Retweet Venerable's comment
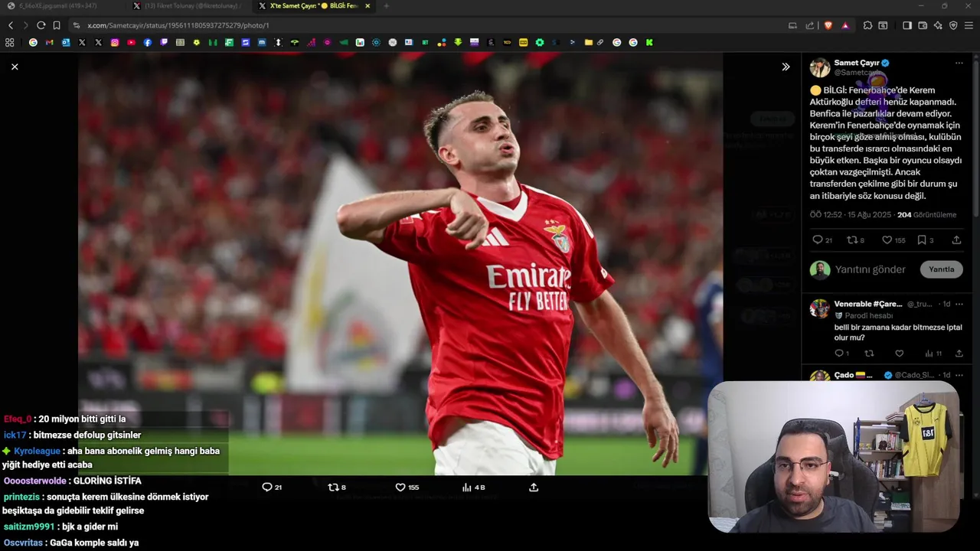The height and width of the screenshot is (551, 980). click(869, 353)
